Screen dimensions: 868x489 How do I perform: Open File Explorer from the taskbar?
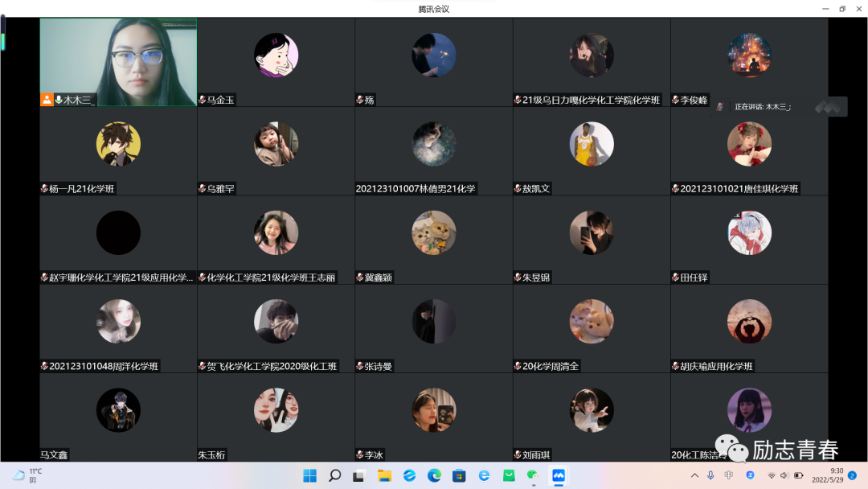tap(384, 475)
